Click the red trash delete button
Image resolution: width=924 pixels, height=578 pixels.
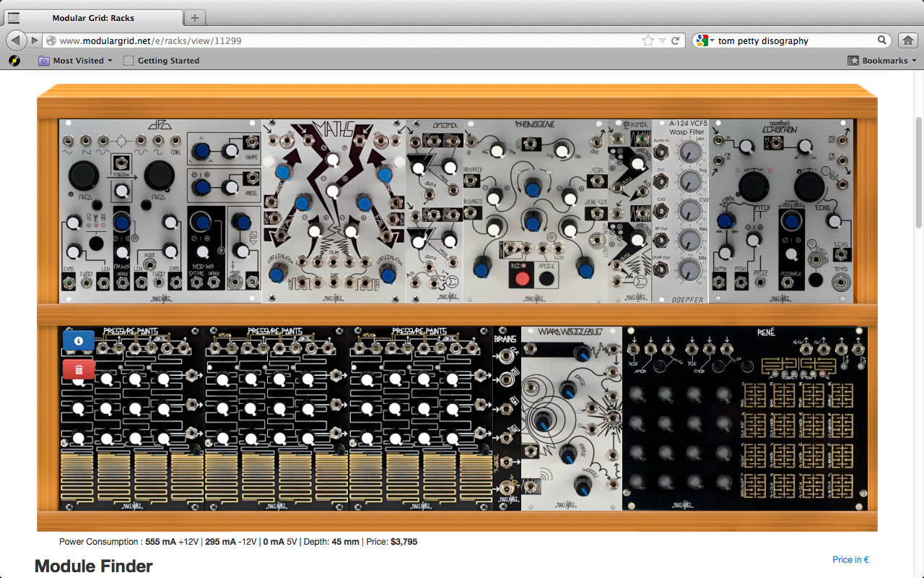pyautogui.click(x=79, y=369)
